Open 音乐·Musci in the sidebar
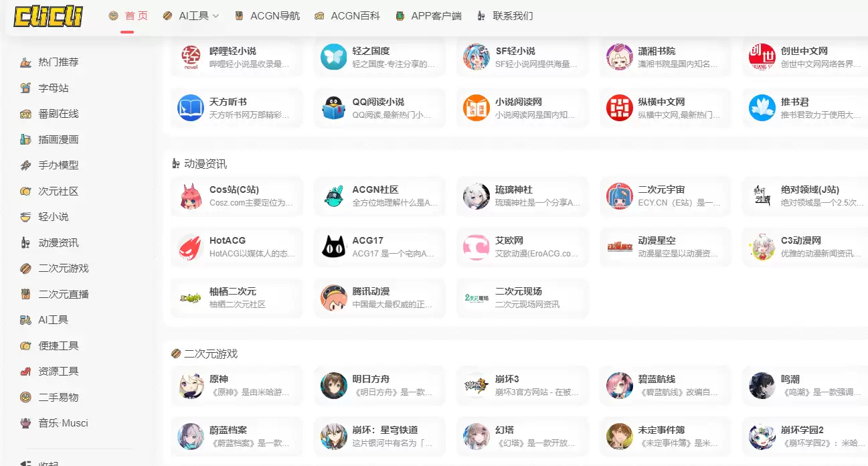The image size is (868, 466). 63,423
